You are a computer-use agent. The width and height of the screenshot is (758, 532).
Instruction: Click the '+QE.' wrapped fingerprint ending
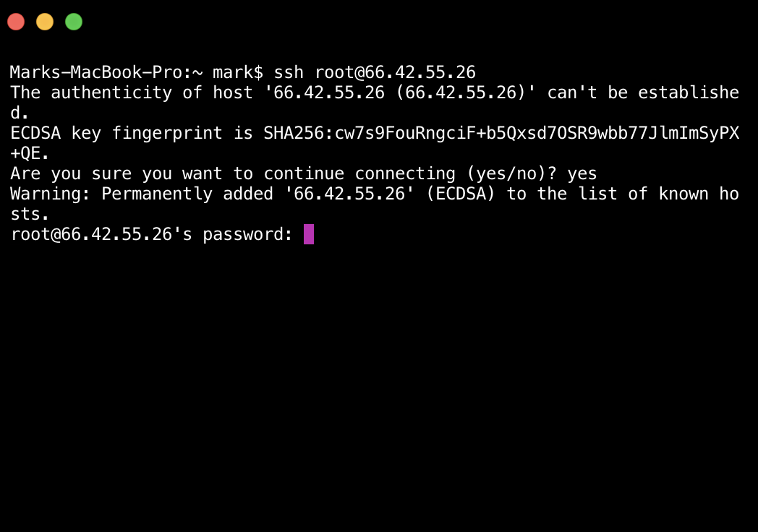point(30,153)
